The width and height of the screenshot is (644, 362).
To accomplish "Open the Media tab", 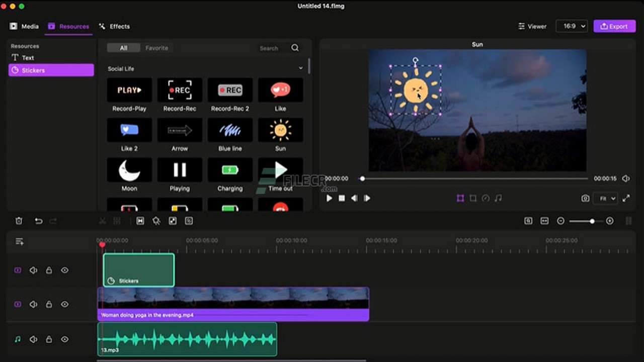I will click(x=24, y=26).
